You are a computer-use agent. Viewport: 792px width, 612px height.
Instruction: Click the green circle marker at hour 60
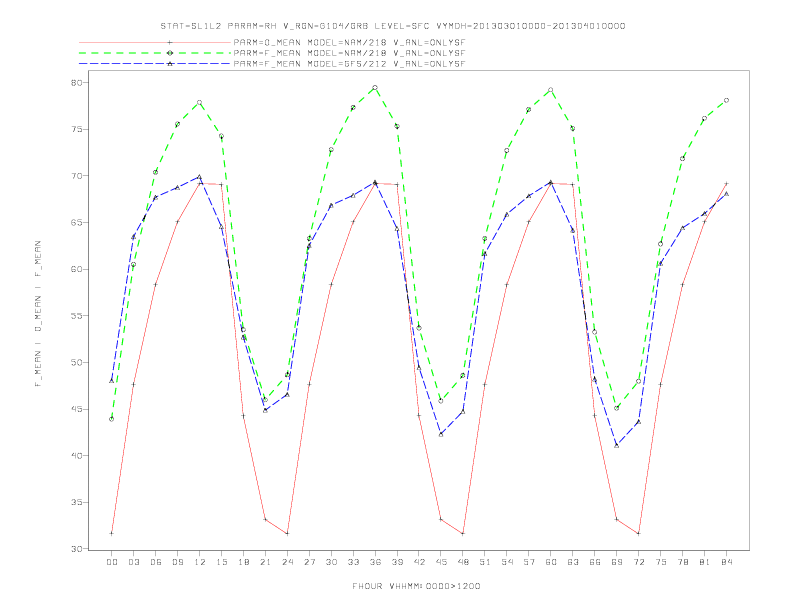tap(551, 90)
